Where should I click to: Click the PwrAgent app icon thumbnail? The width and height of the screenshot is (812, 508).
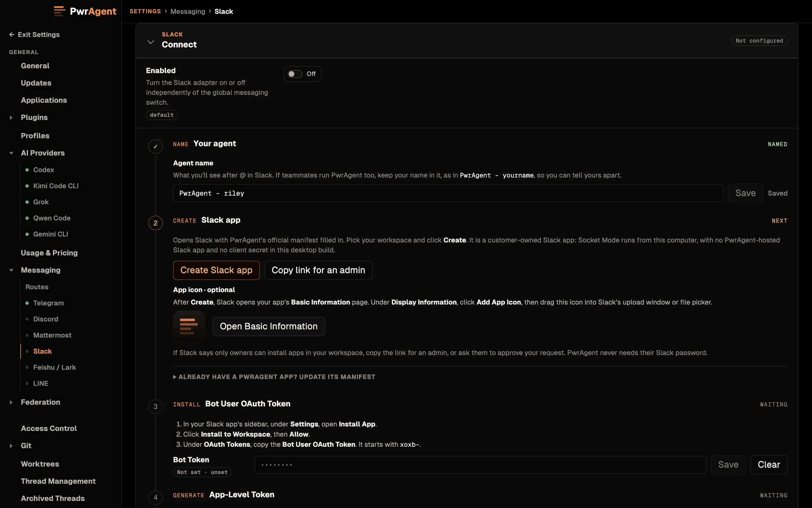point(189,326)
